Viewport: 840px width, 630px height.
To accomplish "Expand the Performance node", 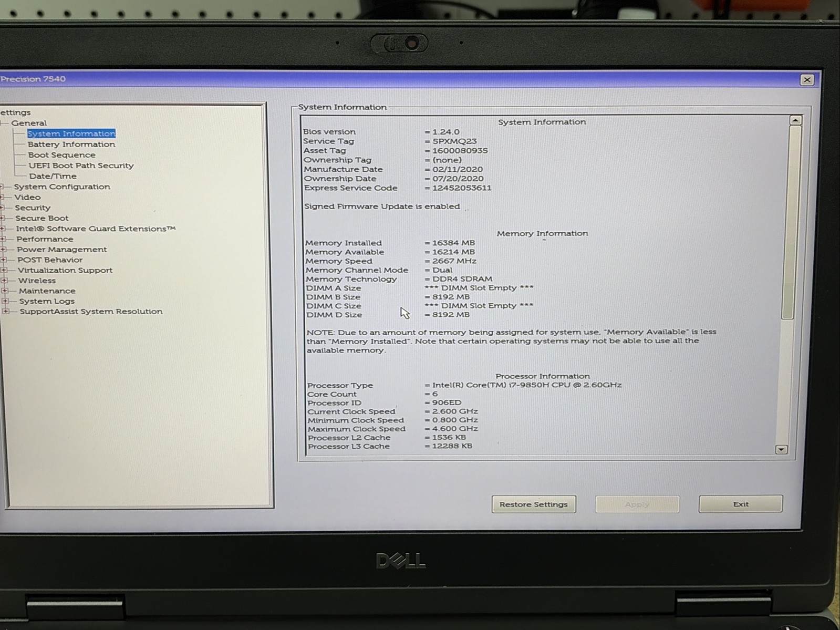I will click(x=3, y=239).
